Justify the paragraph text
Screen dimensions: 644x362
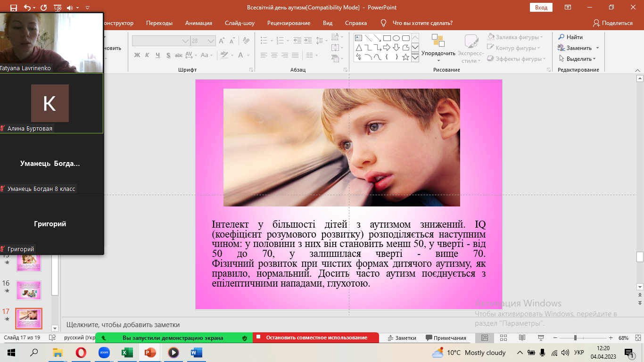click(294, 55)
